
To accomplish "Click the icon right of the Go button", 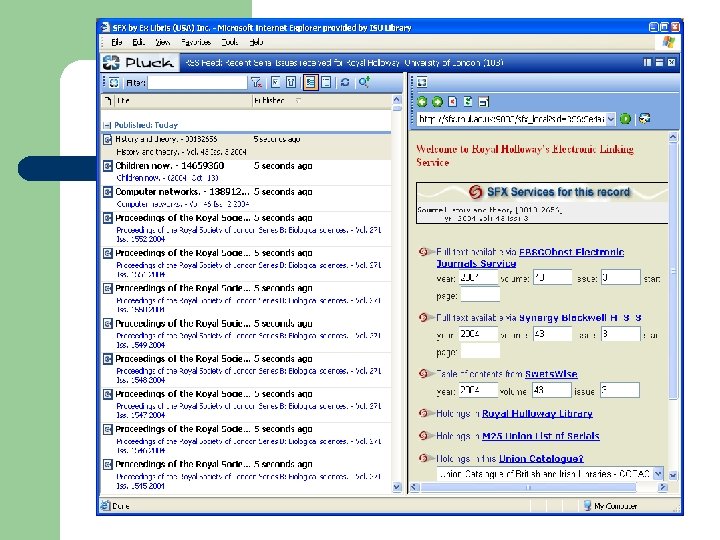I will 645,119.
